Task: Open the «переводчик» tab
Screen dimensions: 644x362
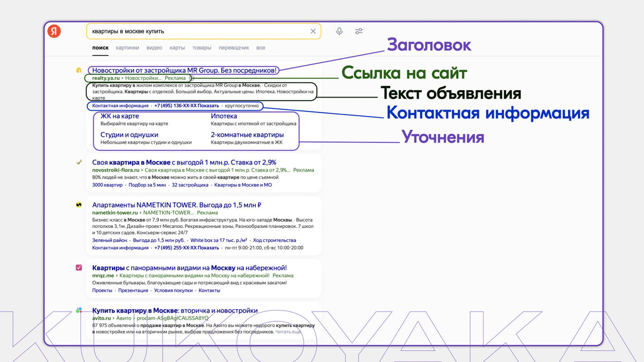Action: click(x=233, y=48)
